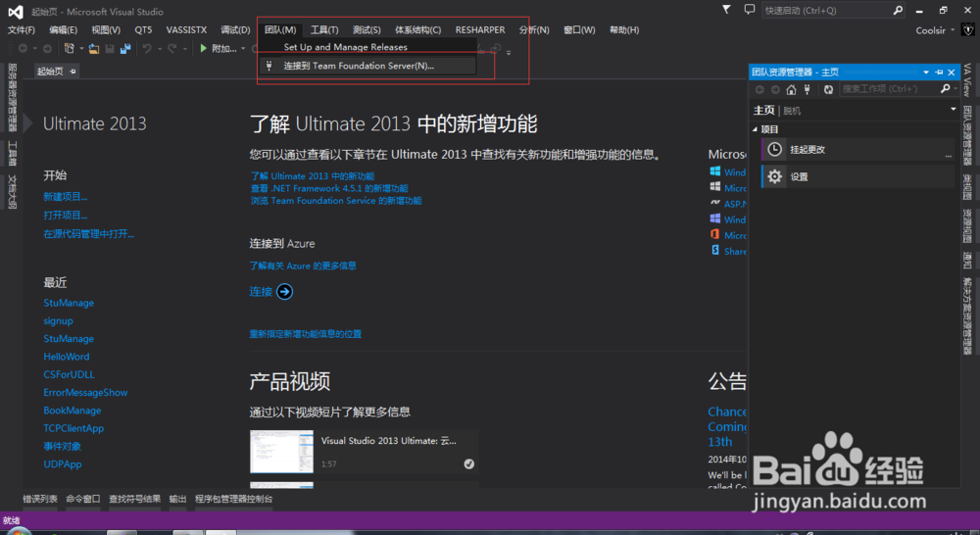Open the 文件(F) menu
Screen dimensions: 980x535
click(x=22, y=30)
